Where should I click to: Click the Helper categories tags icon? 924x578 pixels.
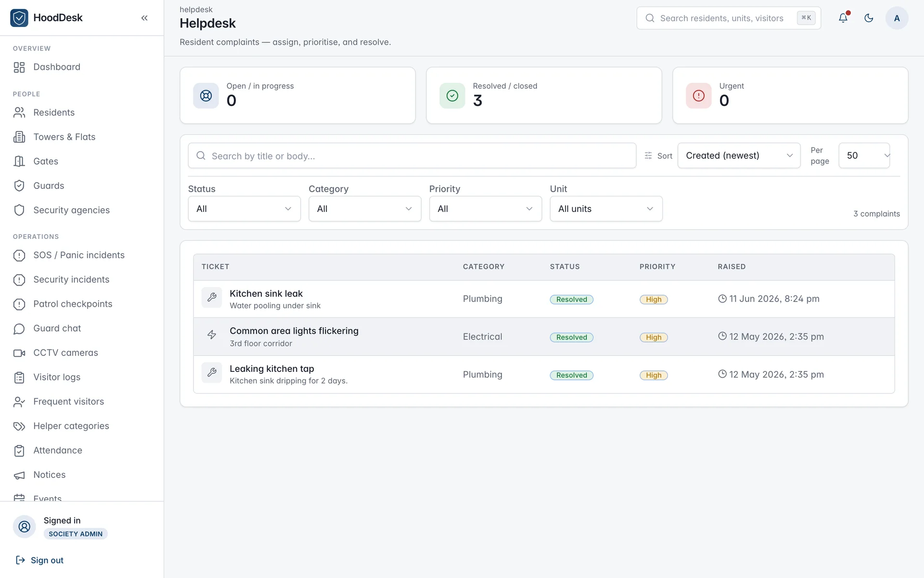[19, 426]
